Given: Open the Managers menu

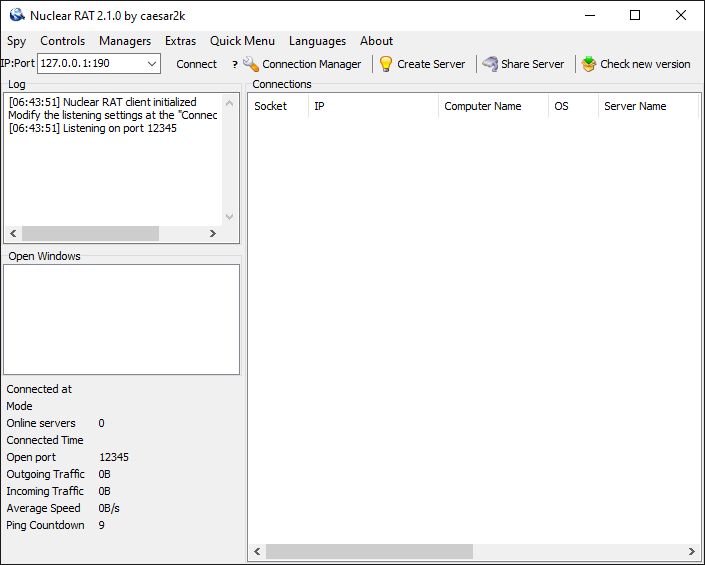Looking at the screenshot, I should [x=125, y=41].
